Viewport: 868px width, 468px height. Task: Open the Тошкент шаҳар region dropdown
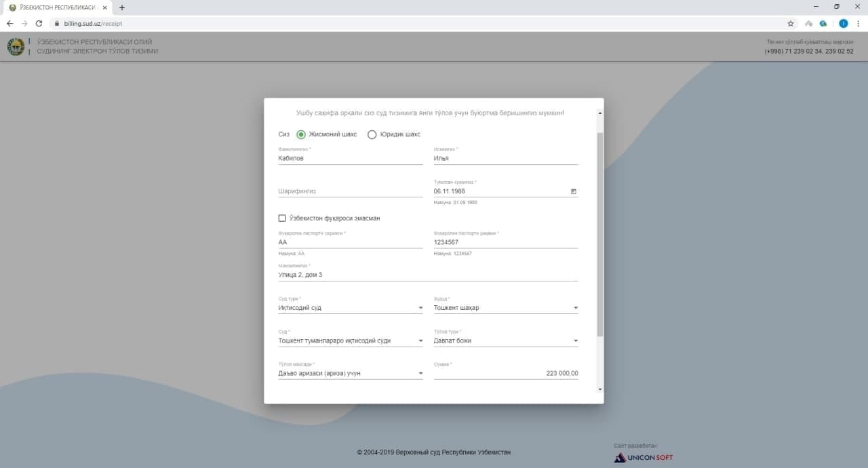506,308
